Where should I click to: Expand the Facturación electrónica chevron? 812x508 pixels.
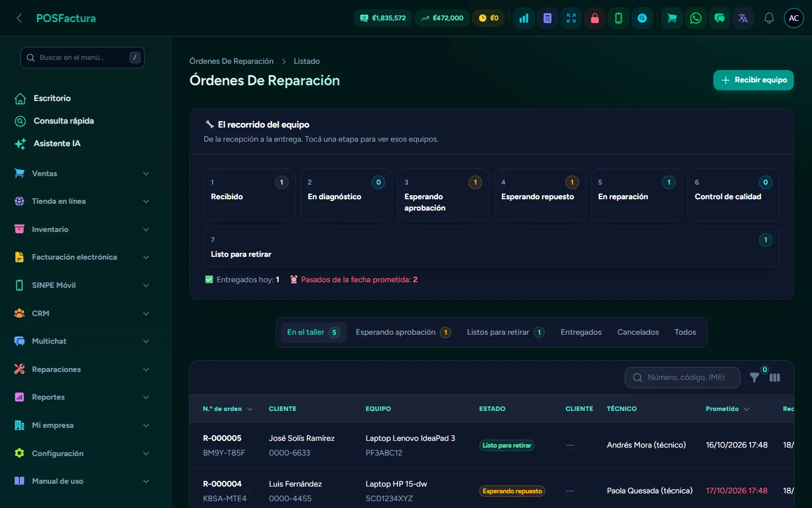[x=146, y=257]
